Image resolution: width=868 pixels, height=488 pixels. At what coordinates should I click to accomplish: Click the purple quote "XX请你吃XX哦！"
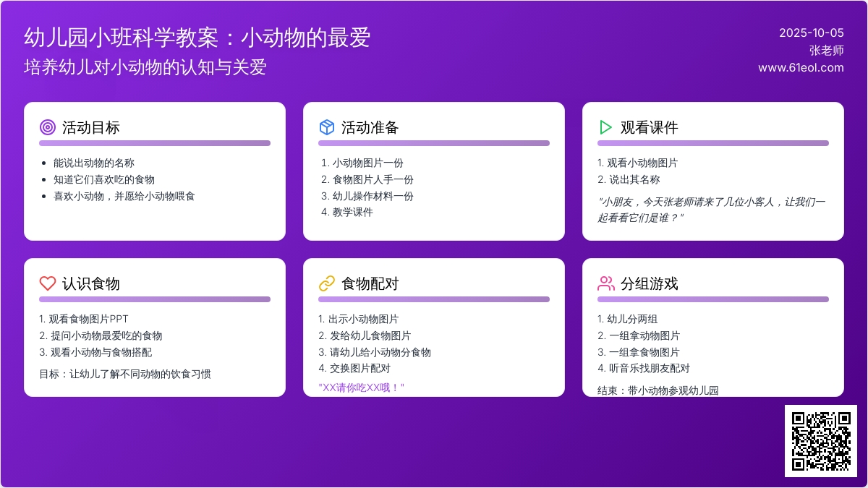[361, 388]
